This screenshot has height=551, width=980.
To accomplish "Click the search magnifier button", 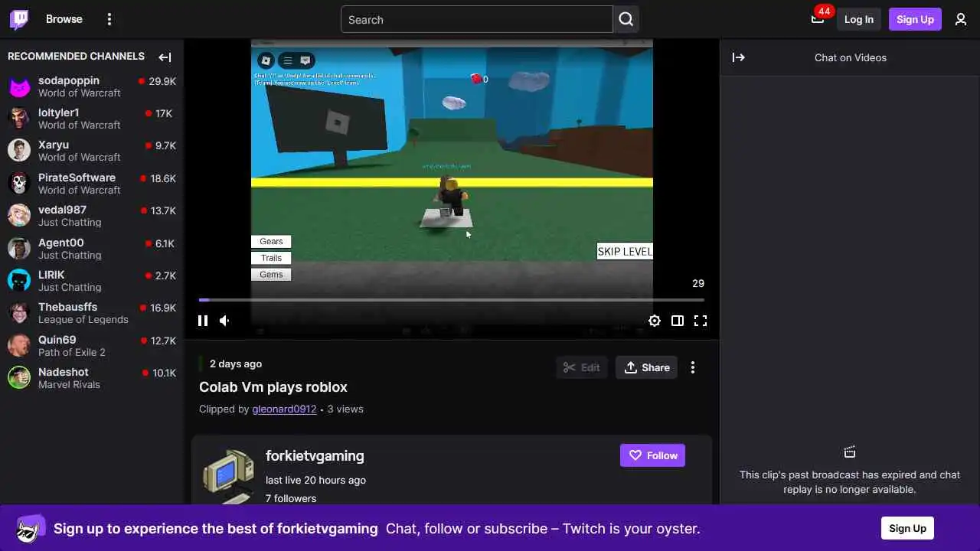I will click(626, 20).
